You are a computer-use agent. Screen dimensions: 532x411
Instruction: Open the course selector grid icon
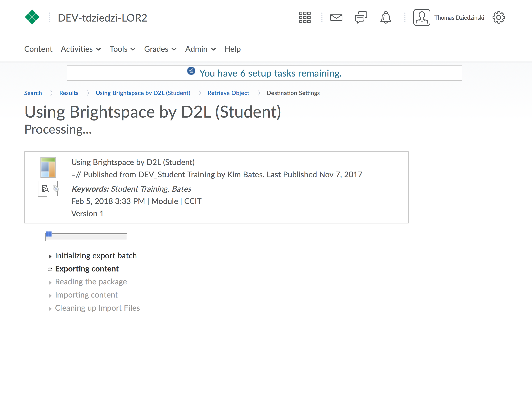click(x=304, y=17)
